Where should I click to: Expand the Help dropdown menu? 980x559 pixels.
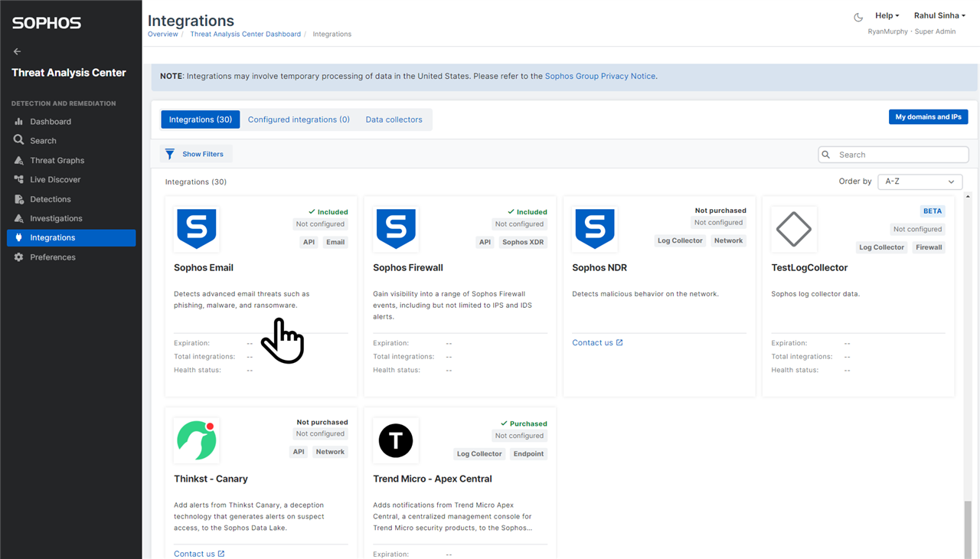click(887, 15)
